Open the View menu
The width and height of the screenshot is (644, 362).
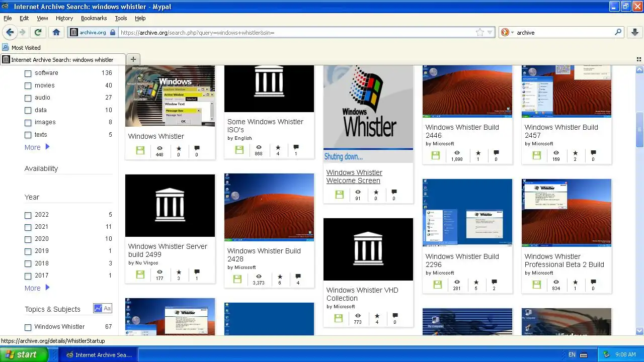coord(42,18)
